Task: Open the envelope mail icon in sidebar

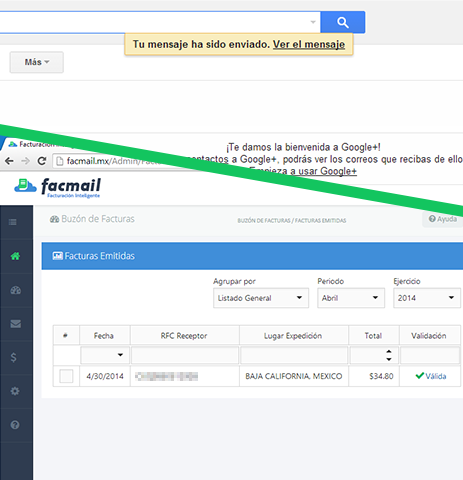Action: tap(15, 324)
